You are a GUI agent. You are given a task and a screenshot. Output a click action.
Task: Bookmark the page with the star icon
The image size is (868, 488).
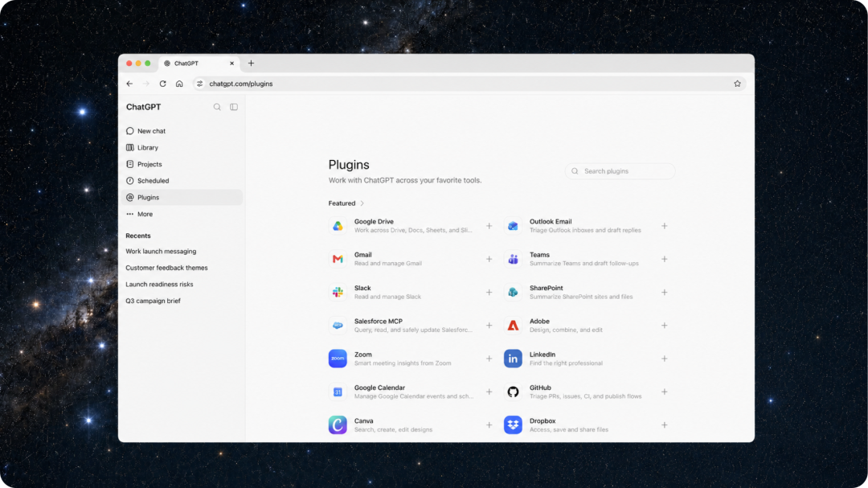(x=737, y=84)
